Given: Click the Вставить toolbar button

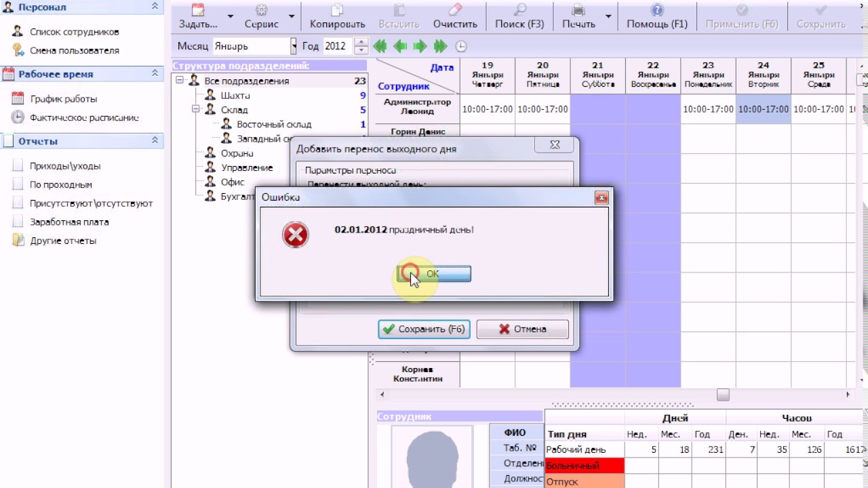Looking at the screenshot, I should pyautogui.click(x=399, y=16).
